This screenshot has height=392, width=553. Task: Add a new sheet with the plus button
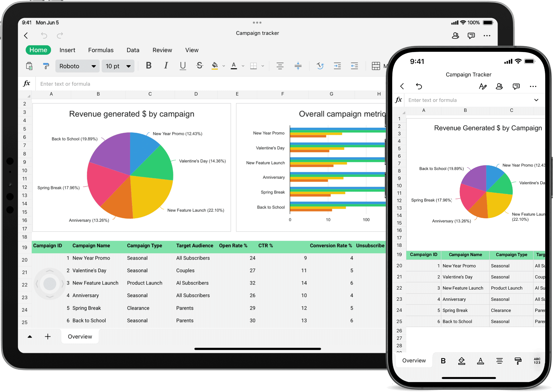pos(48,336)
